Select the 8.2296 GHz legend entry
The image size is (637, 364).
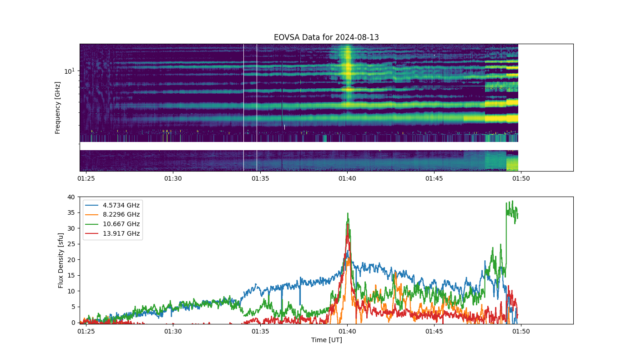coord(112,215)
